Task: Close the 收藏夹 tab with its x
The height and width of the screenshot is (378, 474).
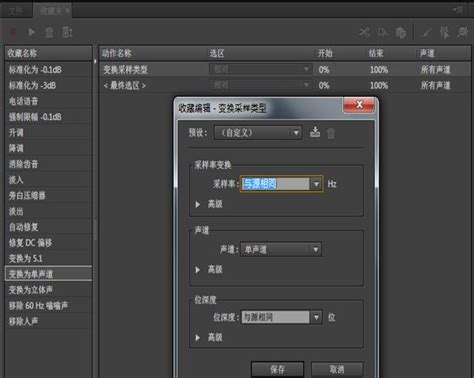Action: tap(67, 11)
